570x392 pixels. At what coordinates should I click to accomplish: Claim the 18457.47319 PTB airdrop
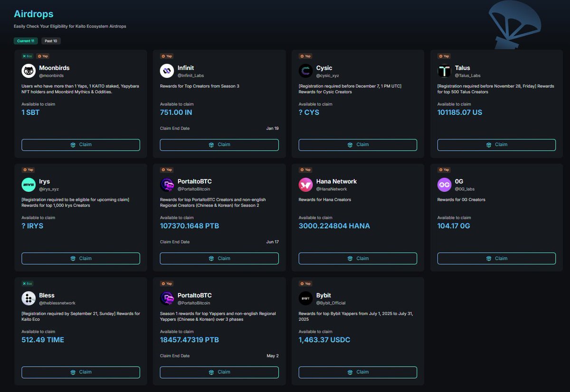pos(219,372)
